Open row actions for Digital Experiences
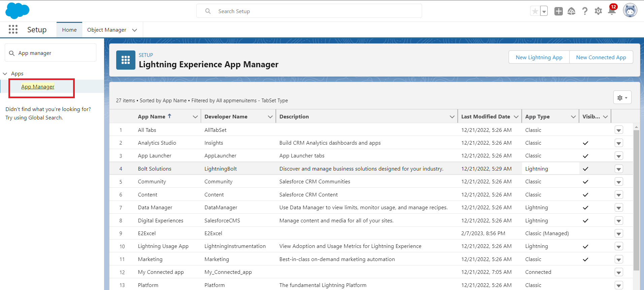The width and height of the screenshot is (644, 290). pos(619,221)
